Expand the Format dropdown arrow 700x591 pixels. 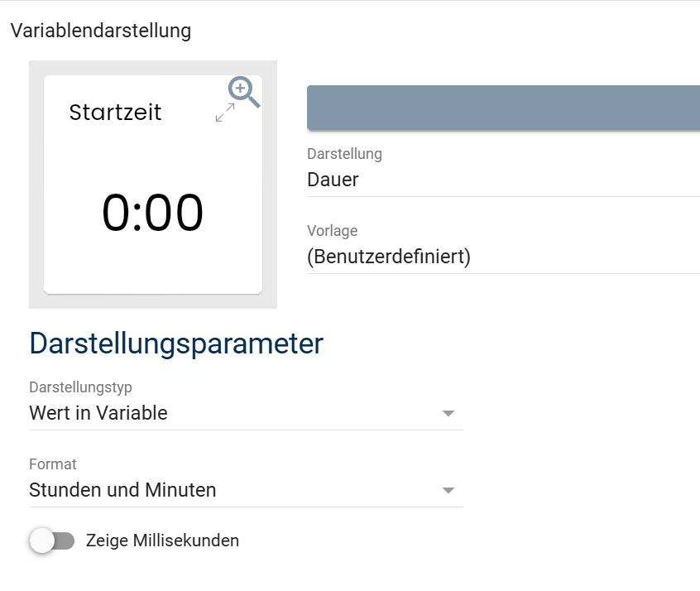[x=448, y=490]
